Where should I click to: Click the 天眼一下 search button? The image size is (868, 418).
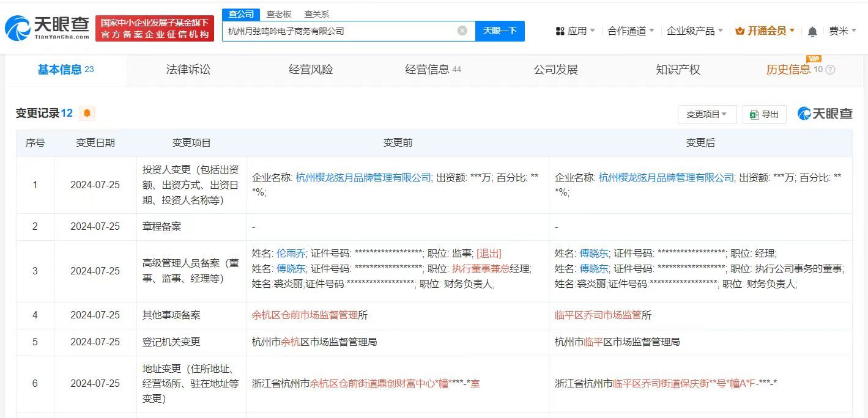tap(500, 31)
